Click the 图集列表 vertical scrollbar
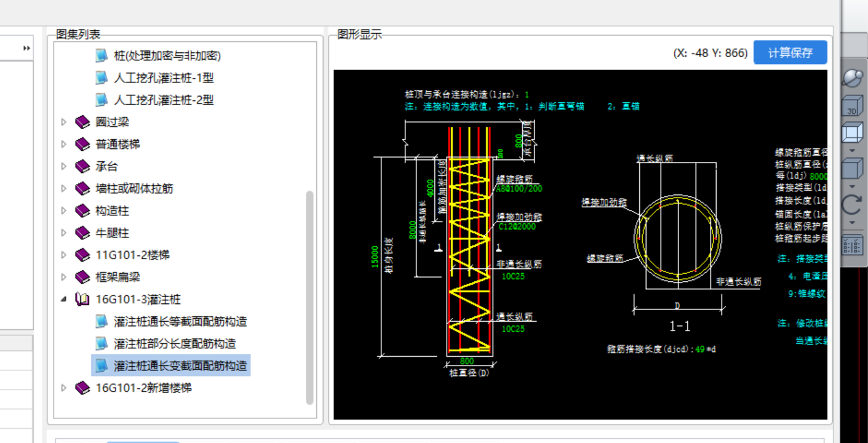Viewport: 868px width, 443px height. tap(310, 297)
